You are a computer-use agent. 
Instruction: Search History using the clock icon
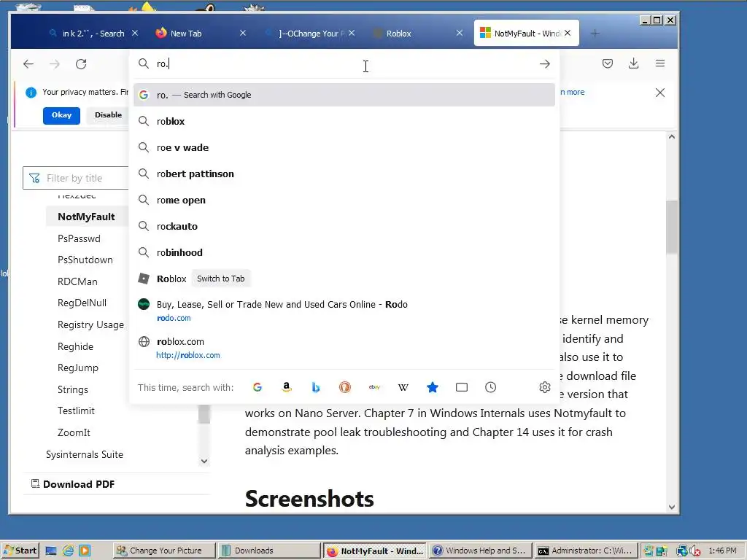coord(491,388)
